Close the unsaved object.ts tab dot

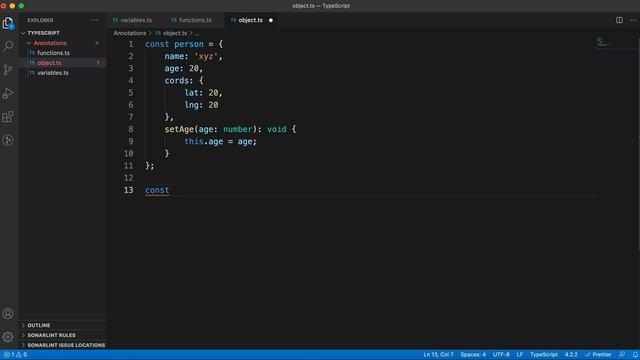coord(271,20)
